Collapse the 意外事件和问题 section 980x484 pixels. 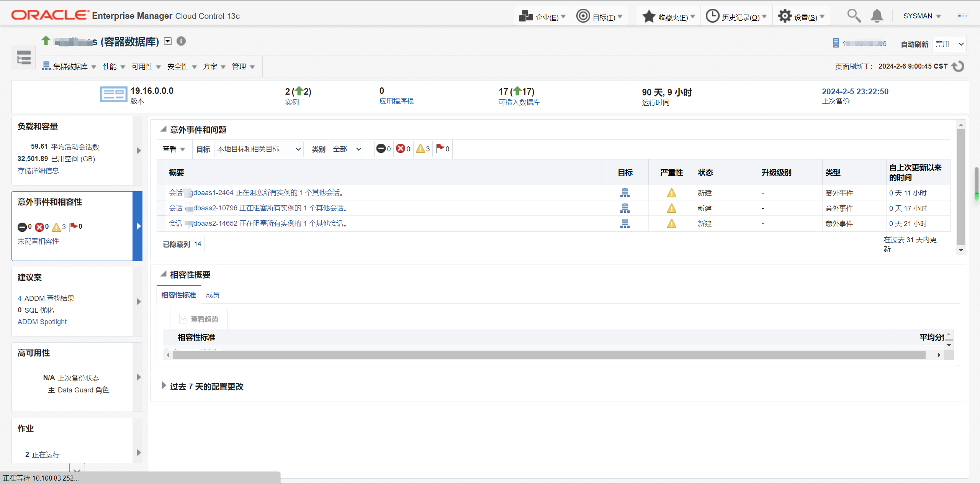click(x=164, y=130)
